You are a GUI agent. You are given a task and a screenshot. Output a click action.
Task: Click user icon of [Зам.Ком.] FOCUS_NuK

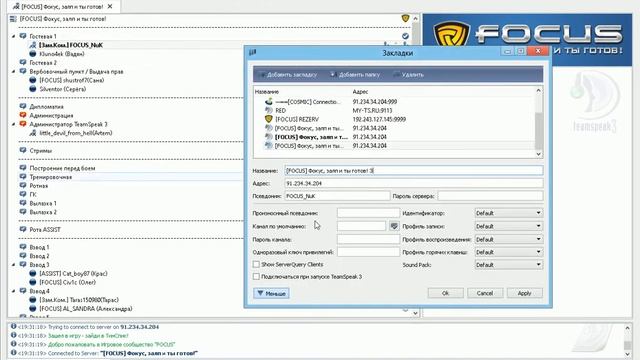pyautogui.click(x=33, y=45)
